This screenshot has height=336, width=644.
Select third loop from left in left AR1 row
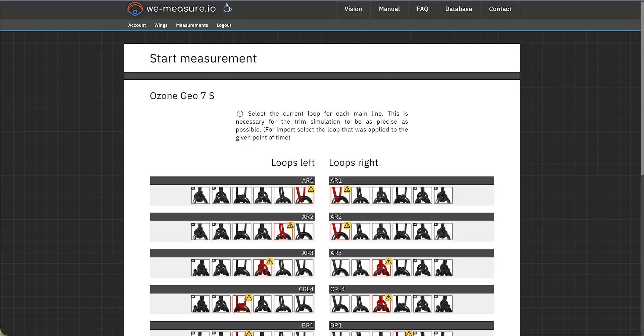click(242, 196)
